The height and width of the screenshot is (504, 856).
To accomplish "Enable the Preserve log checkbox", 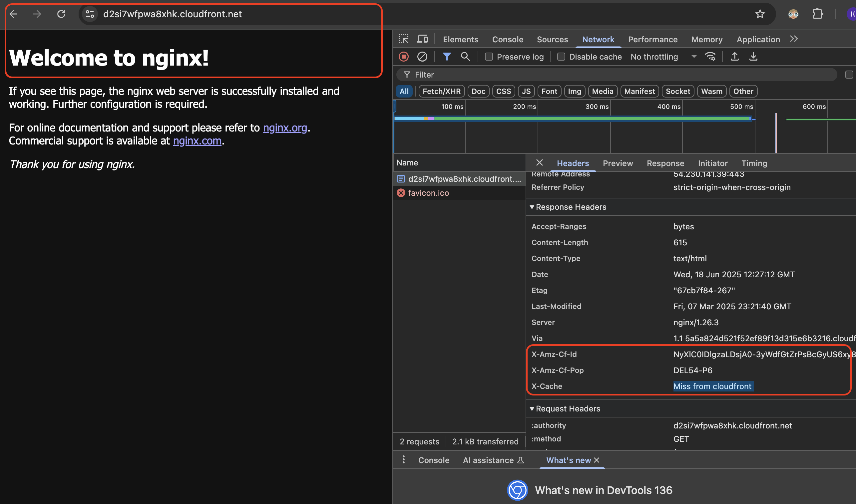I will pyautogui.click(x=489, y=57).
